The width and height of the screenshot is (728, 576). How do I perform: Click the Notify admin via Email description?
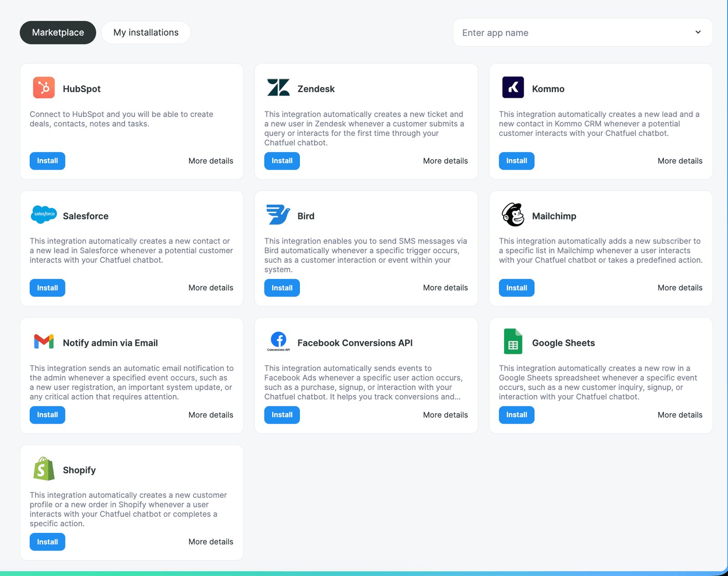click(131, 382)
